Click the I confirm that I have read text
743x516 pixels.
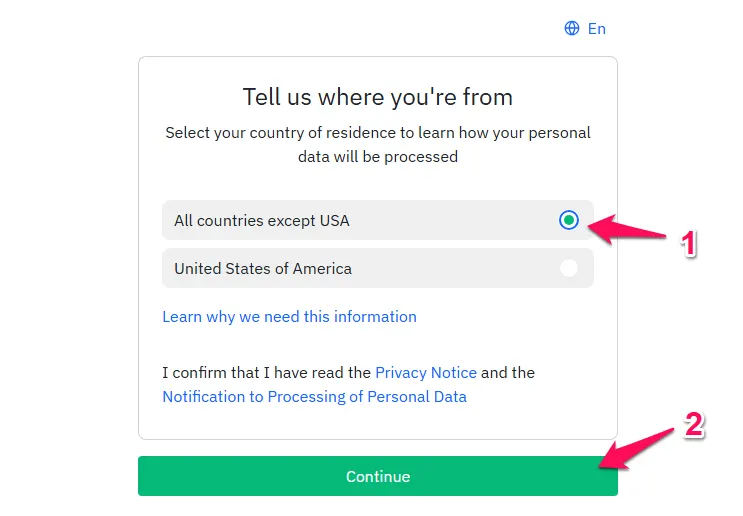tap(267, 373)
